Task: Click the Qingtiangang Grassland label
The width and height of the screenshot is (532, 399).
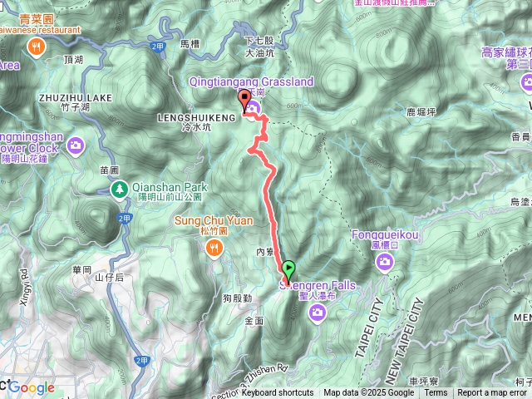Action: click(x=251, y=81)
